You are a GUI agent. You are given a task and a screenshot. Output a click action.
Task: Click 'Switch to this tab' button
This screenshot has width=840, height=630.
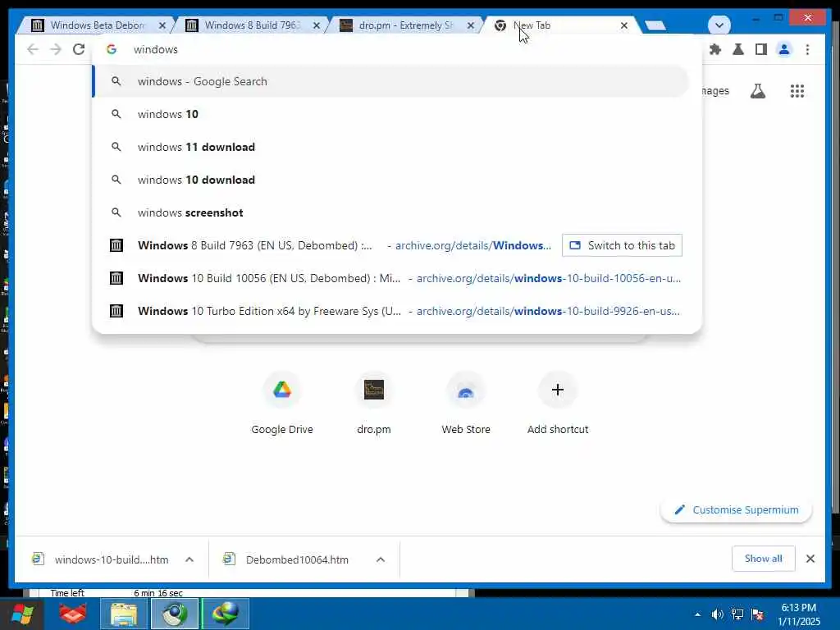pos(622,245)
